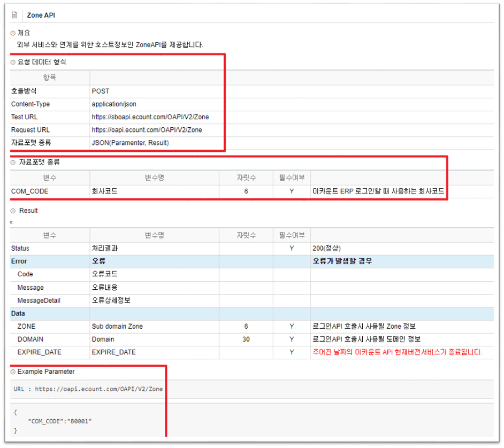Select the Request URL https://oapi.ecount.com/OAPI/V2/Zone value
504x448 pixels.
[147, 130]
